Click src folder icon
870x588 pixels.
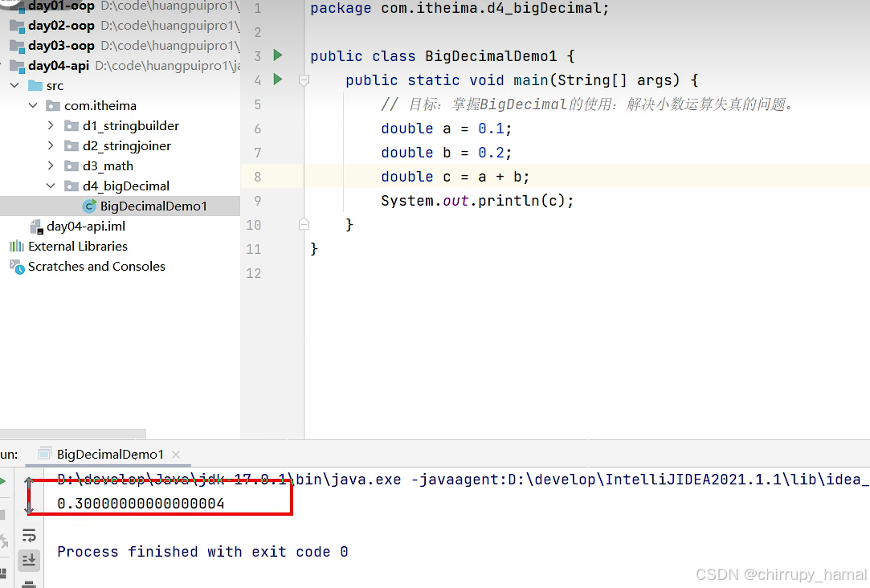[x=35, y=85]
